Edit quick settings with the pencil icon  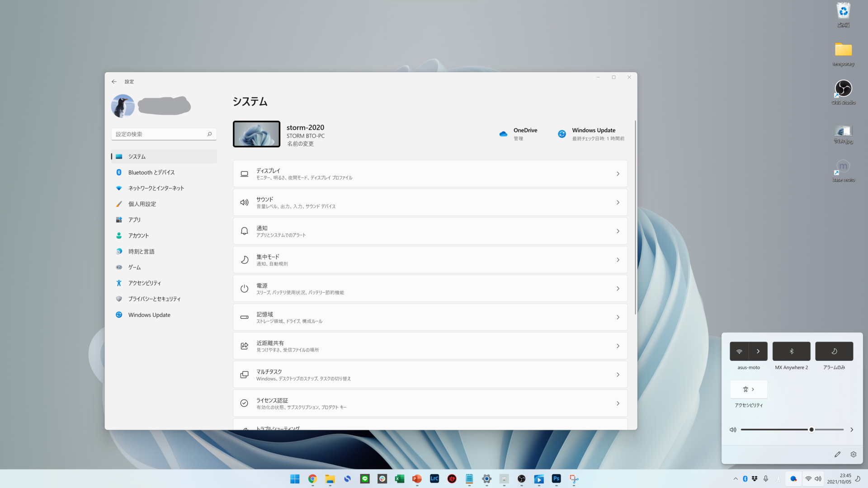click(837, 455)
